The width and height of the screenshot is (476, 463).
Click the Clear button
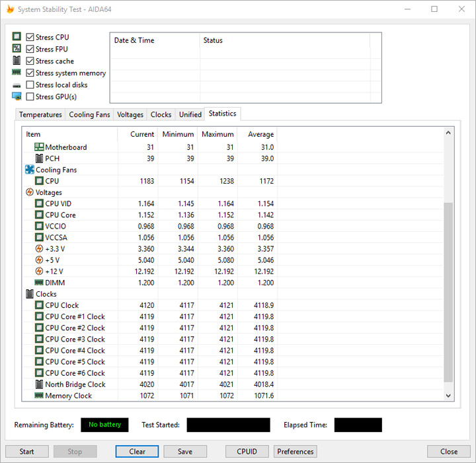137,452
